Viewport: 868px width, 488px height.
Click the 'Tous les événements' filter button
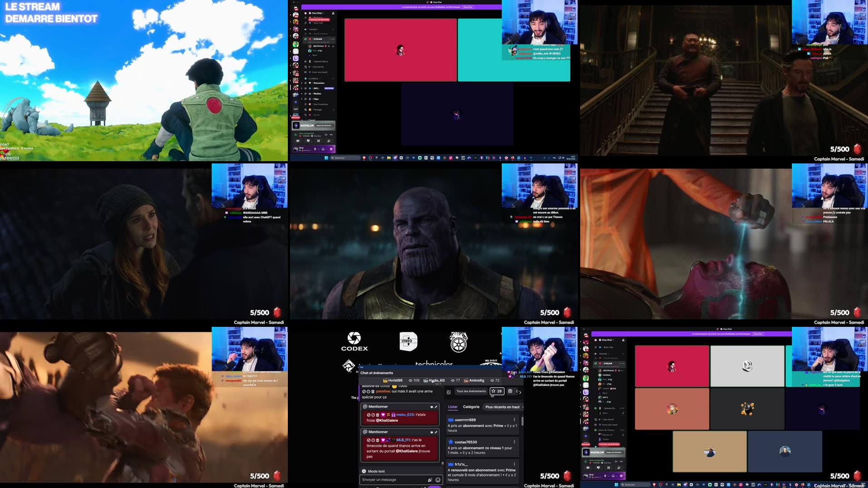[x=471, y=391]
